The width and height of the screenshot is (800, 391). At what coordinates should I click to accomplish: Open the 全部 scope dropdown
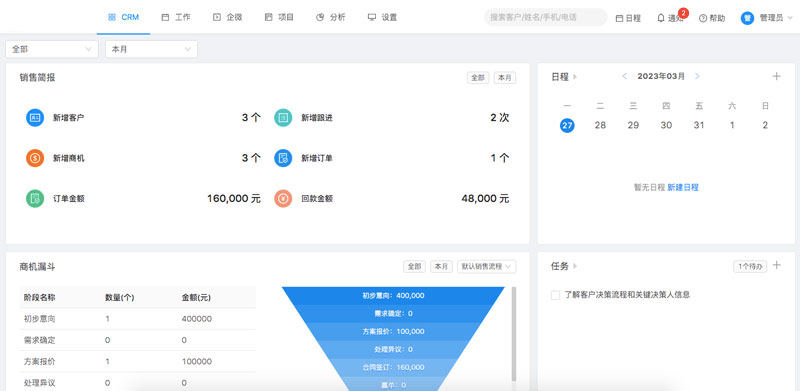tap(52, 49)
